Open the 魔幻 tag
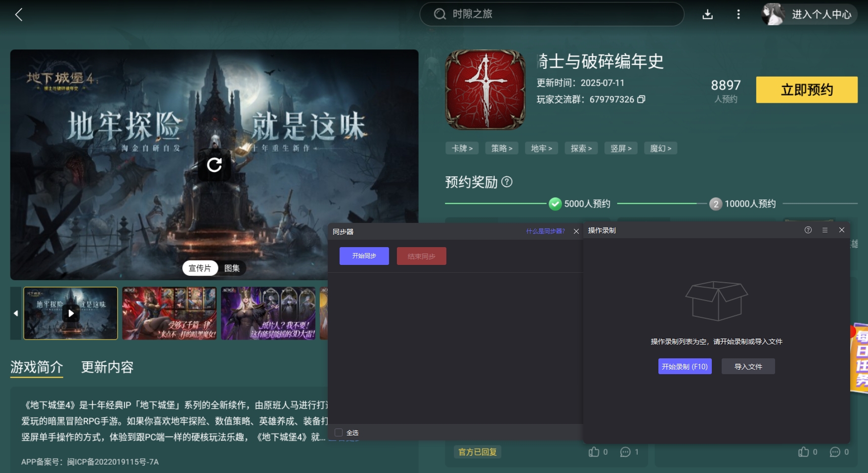This screenshot has height=473, width=868. (660, 148)
